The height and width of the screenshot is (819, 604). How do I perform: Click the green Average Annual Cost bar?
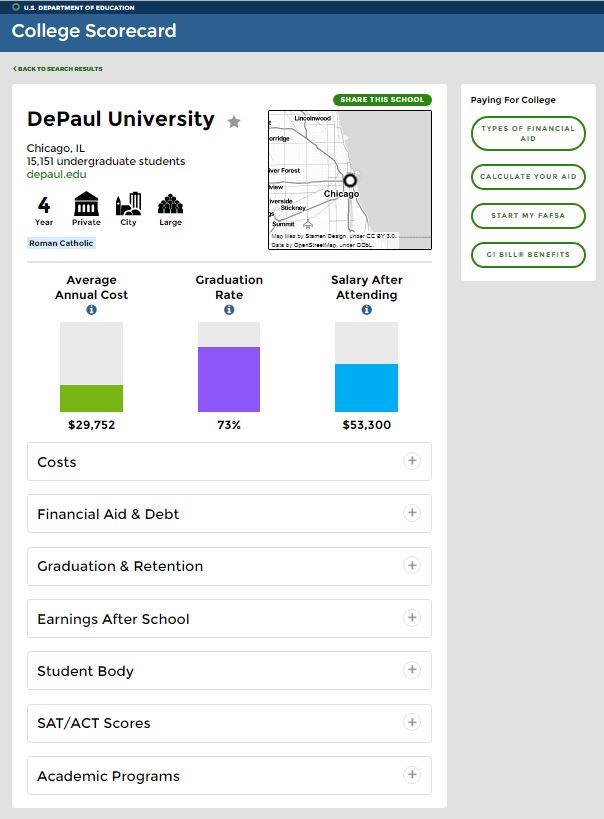point(91,399)
